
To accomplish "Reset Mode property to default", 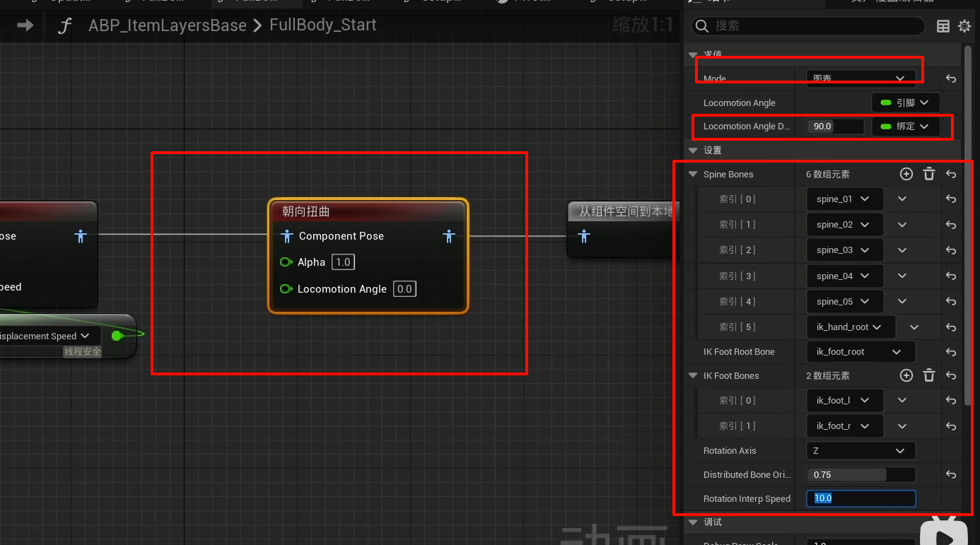I will coord(951,79).
